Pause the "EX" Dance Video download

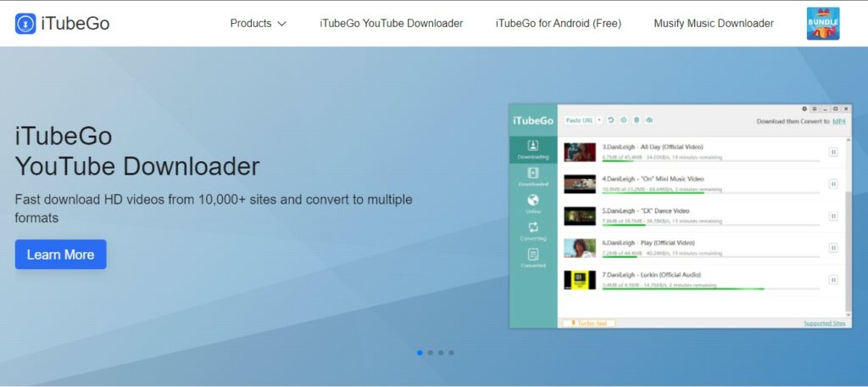[833, 216]
